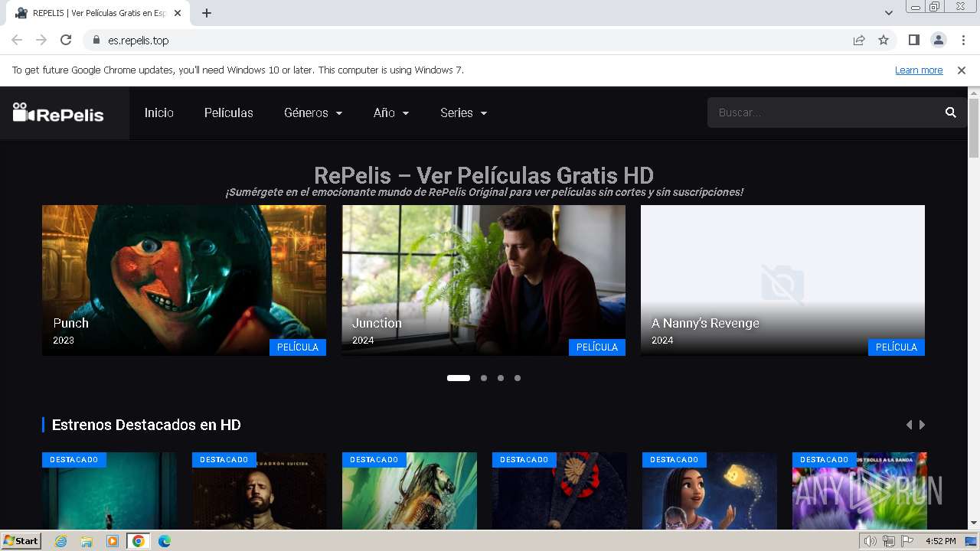This screenshot has height=551, width=980.
Task: Click the share page icon in address bar
Action: coord(859,40)
